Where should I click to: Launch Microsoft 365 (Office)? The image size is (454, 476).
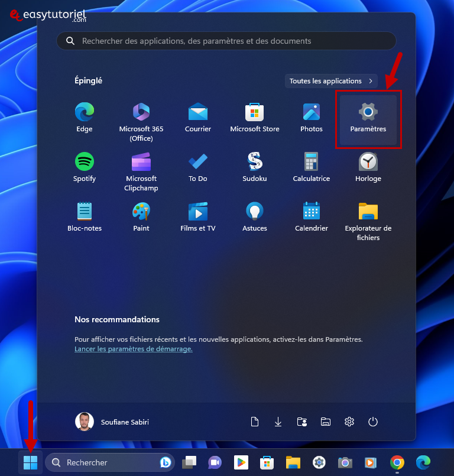141,122
